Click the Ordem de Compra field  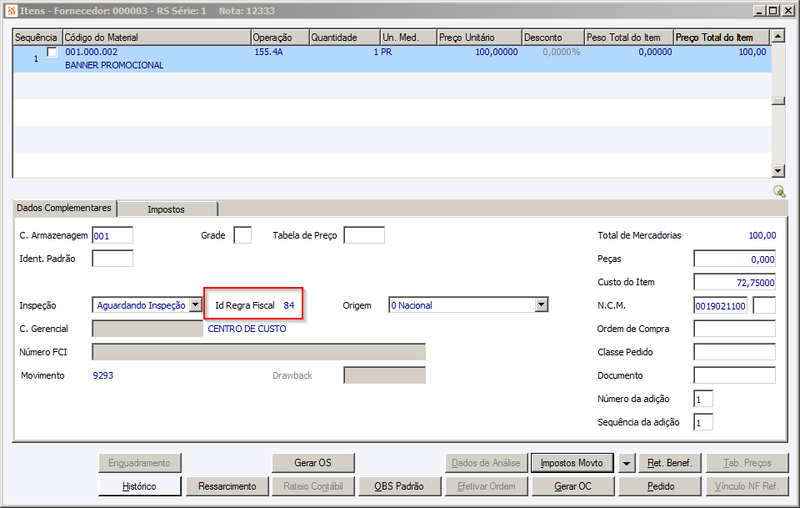click(x=735, y=329)
